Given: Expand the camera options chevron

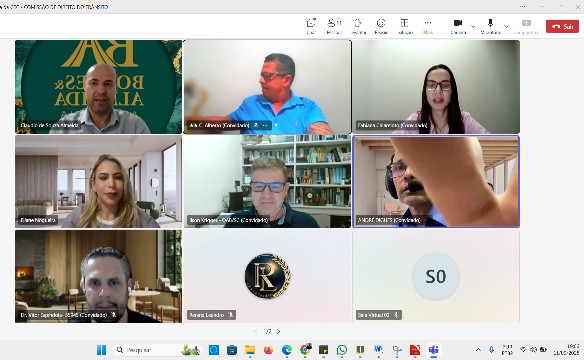Looking at the screenshot, I should coord(473,26).
